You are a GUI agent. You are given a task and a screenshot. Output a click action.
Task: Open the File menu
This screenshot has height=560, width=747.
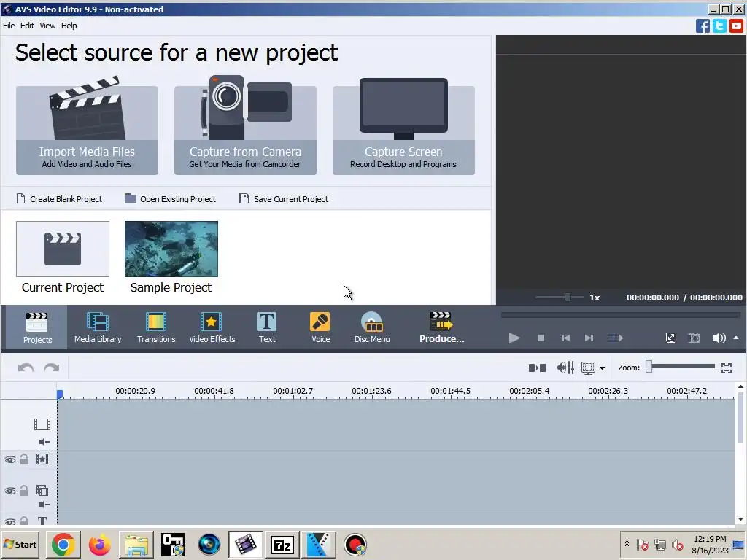[9, 26]
